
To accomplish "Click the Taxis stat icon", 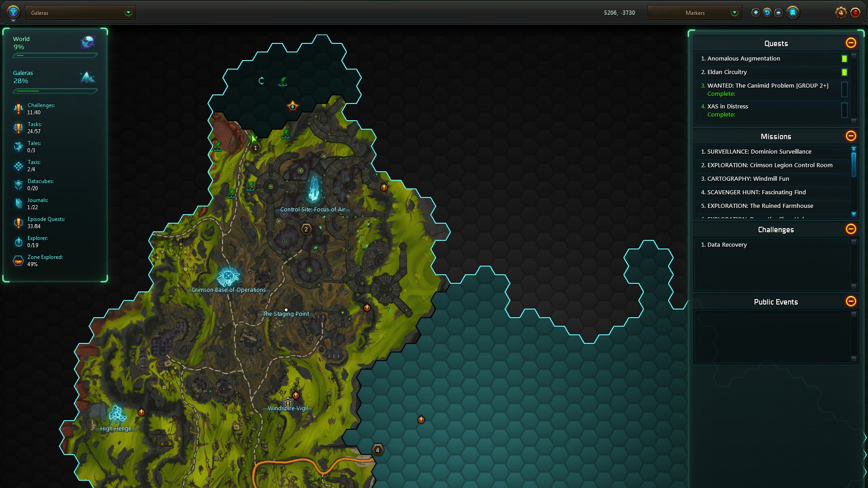I will coord(18,166).
